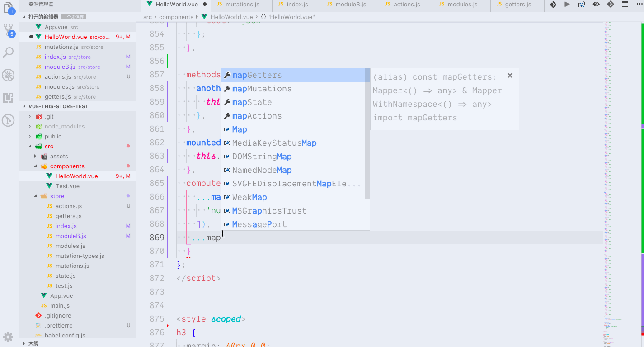Open the Extensions view
This screenshot has height=347, width=644.
[x=9, y=98]
